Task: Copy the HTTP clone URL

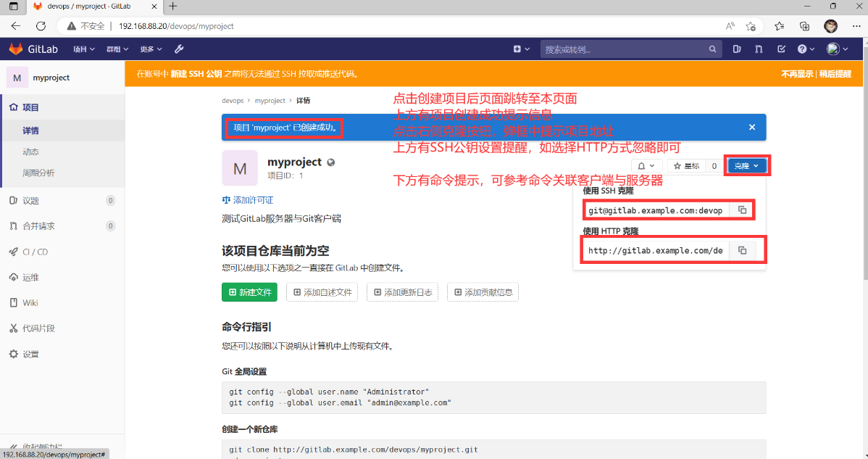Action: [743, 251]
